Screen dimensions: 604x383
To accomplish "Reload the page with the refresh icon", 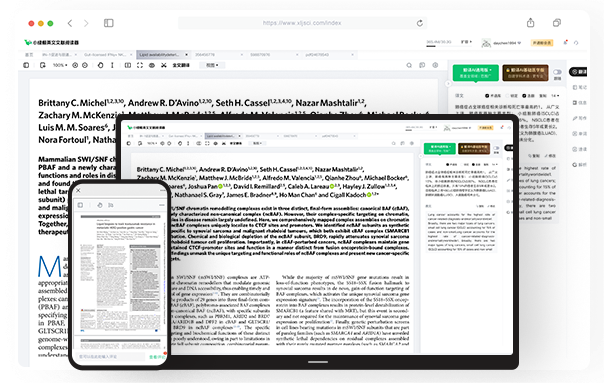I will 420,23.
